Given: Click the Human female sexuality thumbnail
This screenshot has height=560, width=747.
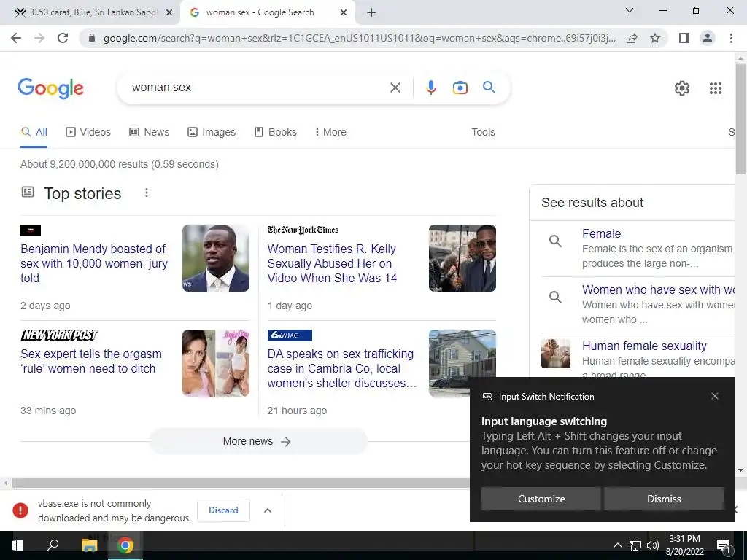Looking at the screenshot, I should (555, 354).
